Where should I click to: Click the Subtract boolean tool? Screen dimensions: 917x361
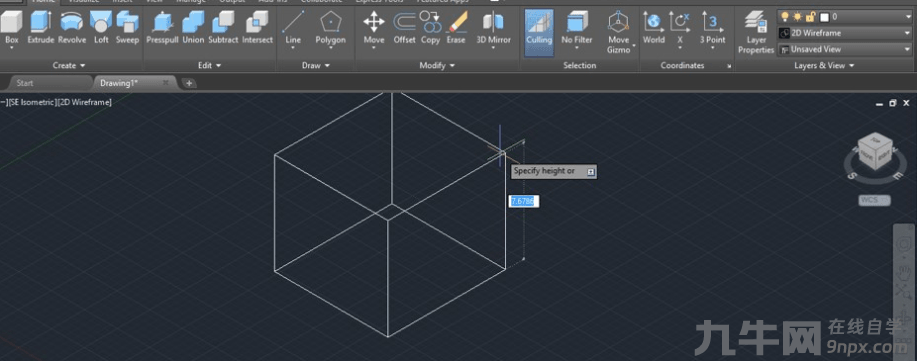click(x=223, y=27)
